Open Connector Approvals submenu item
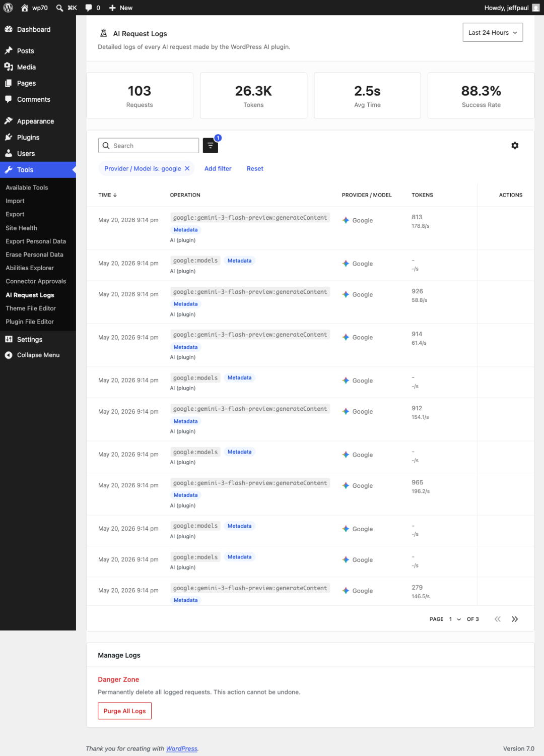The width and height of the screenshot is (544, 756). click(x=36, y=281)
